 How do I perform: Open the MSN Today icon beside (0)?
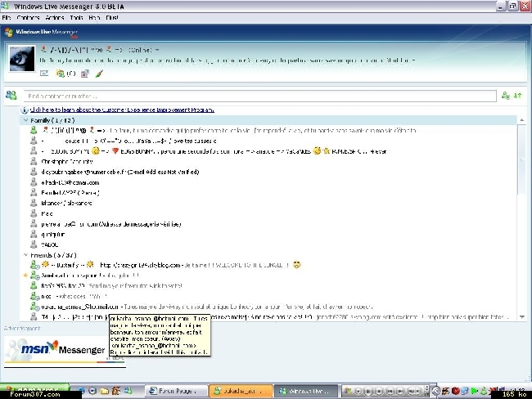point(60,74)
